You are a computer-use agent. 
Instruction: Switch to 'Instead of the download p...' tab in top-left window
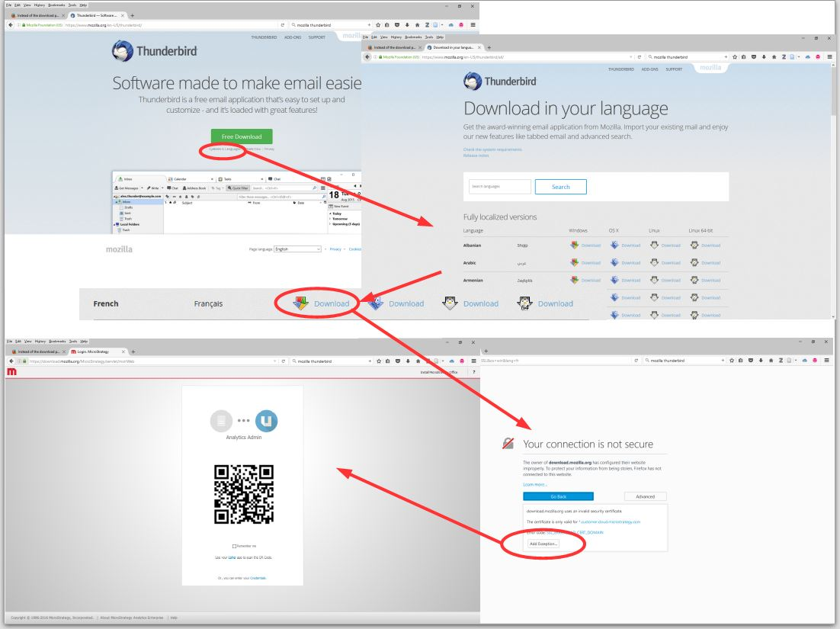click(37, 15)
